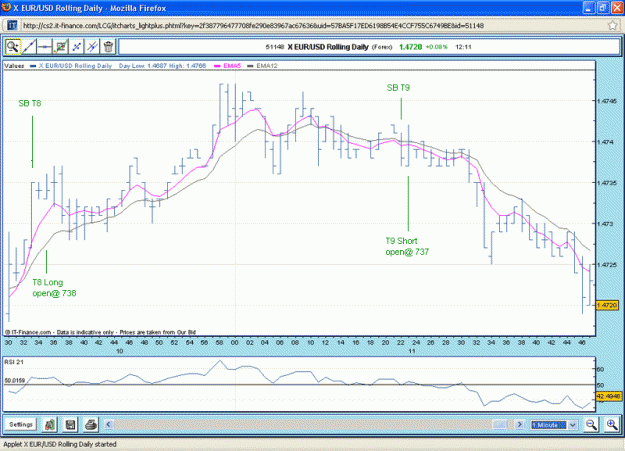Click the Firefox window title icon

(x=6, y=7)
